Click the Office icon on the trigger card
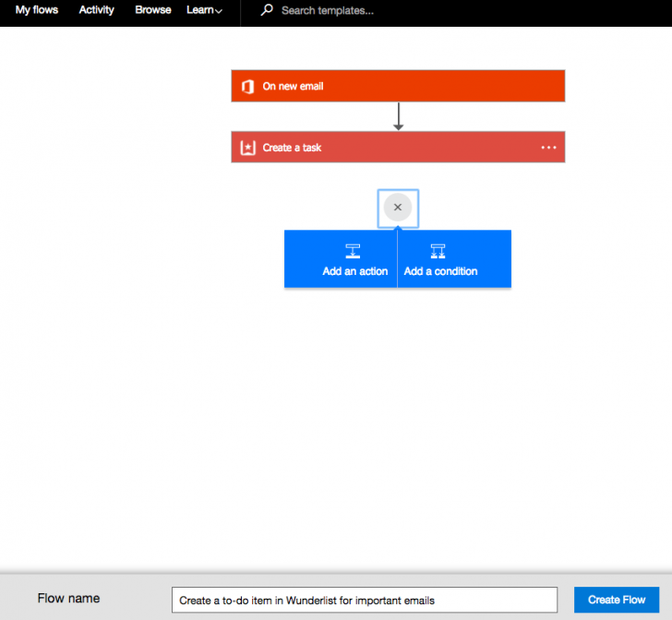Screen dimensions: 672x620 pyautogui.click(x=247, y=87)
